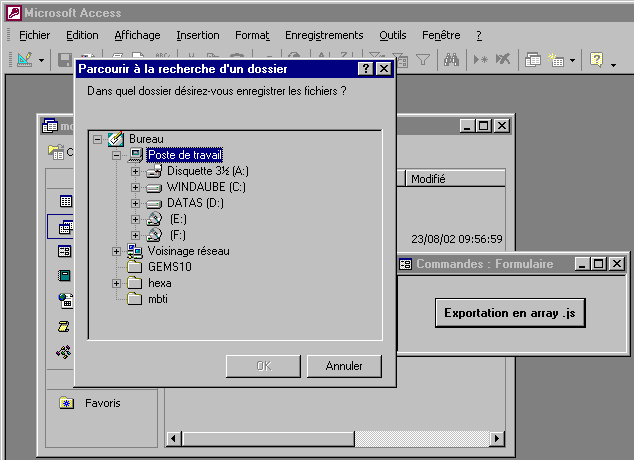Click the Microsoft Access key icon in title bar
Image resolution: width=634 pixels, height=460 pixels.
(x=14, y=13)
